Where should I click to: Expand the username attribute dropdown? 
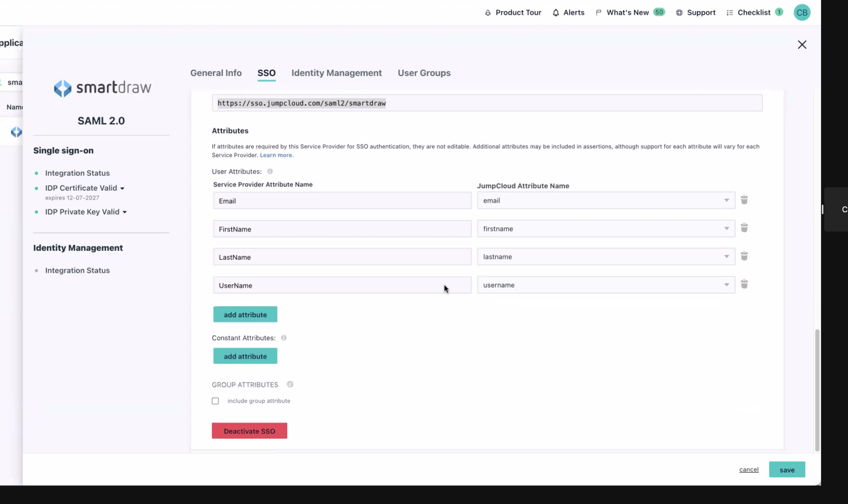[606, 285]
